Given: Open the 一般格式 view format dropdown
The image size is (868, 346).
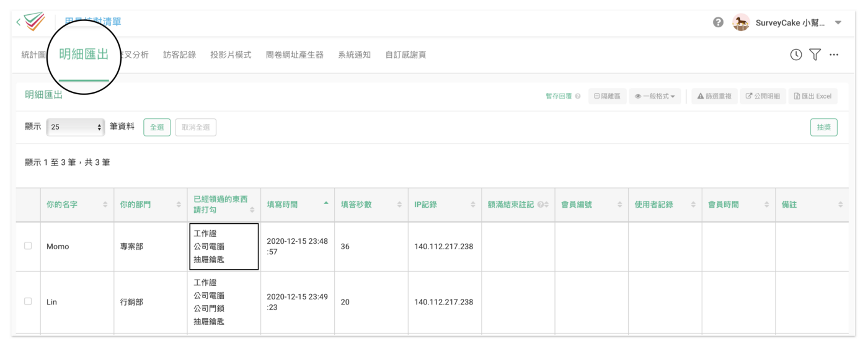Looking at the screenshot, I should coord(655,96).
